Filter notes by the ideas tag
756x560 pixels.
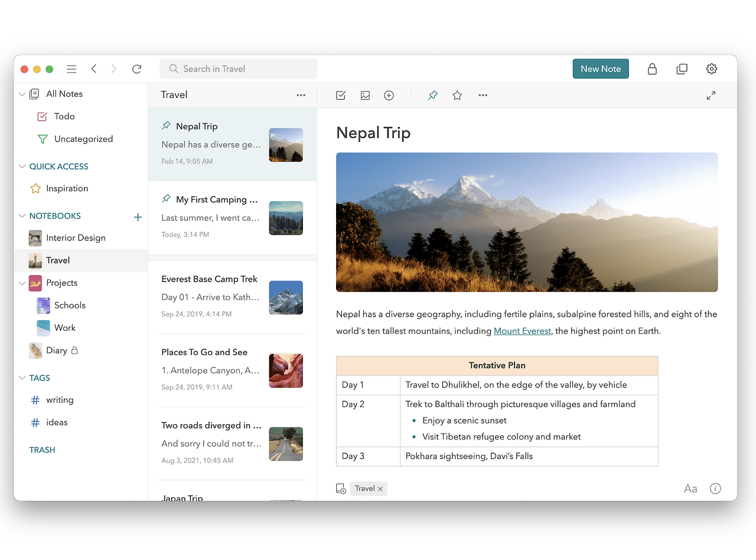[x=81, y=422]
